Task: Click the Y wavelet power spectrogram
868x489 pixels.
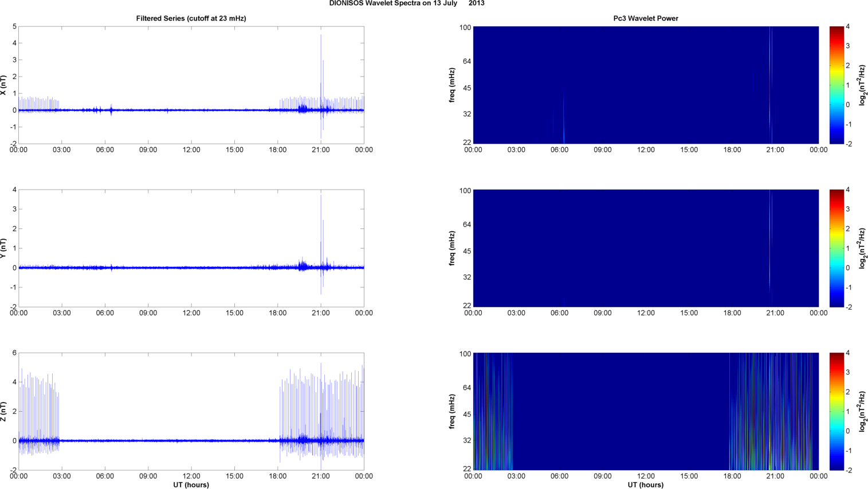Action: [x=646, y=248]
